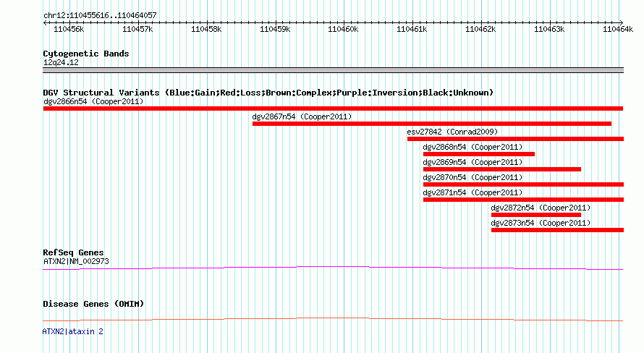Select the dgv2866n54 red loss bar
The image size is (644, 353).
coord(333,109)
